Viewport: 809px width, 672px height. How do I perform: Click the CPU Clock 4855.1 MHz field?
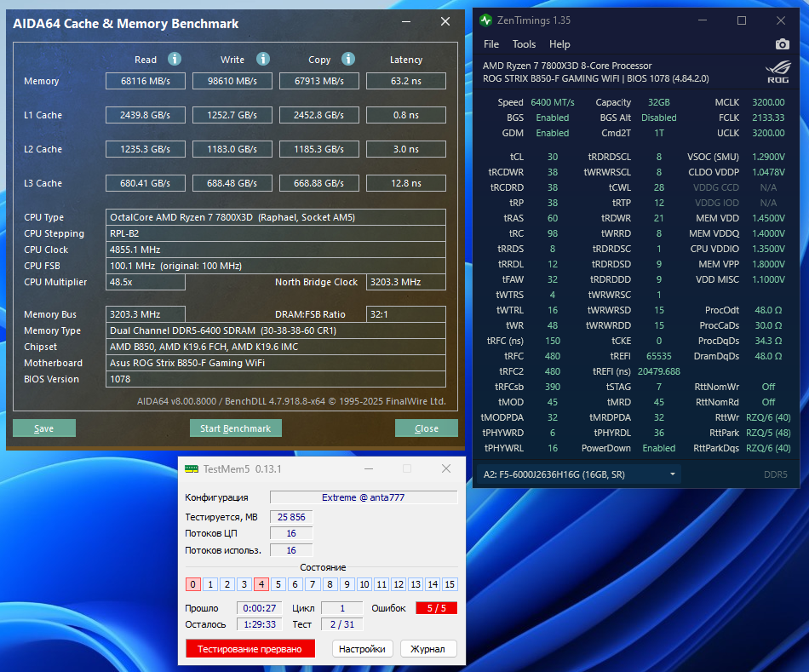coord(276,250)
